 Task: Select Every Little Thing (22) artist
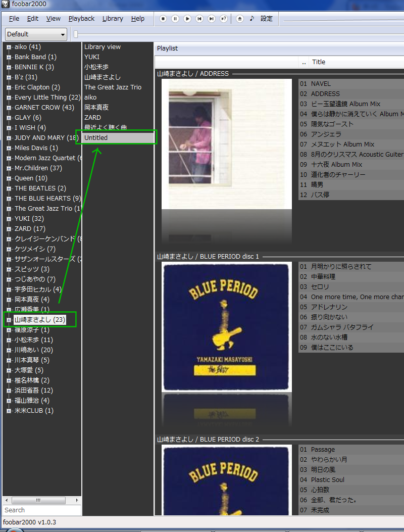click(47, 98)
